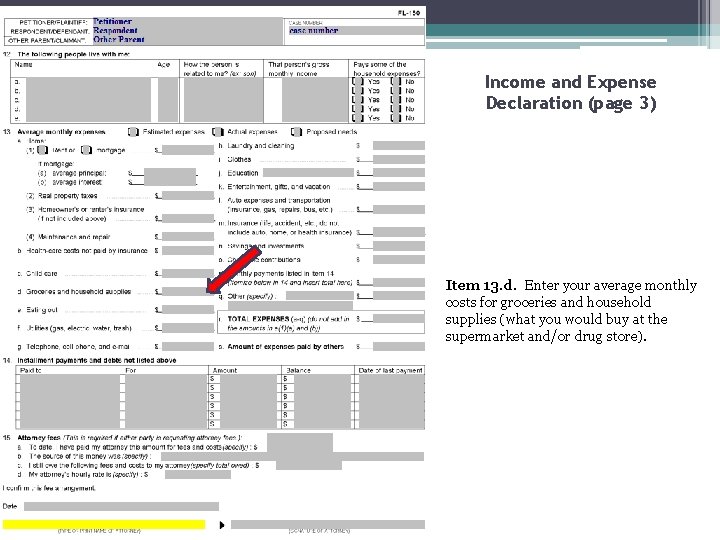Click the FL-150 form number
The height and width of the screenshot is (540, 720).
[x=409, y=13]
